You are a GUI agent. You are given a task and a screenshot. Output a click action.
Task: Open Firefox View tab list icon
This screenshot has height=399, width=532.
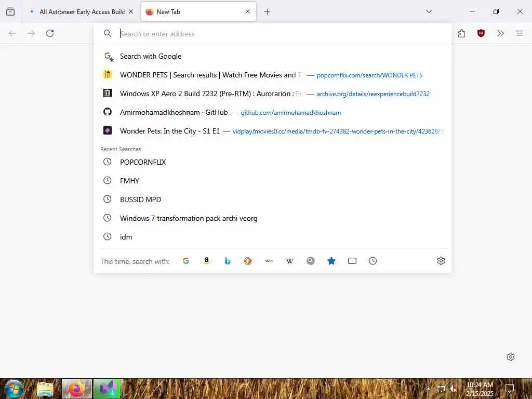click(10, 11)
